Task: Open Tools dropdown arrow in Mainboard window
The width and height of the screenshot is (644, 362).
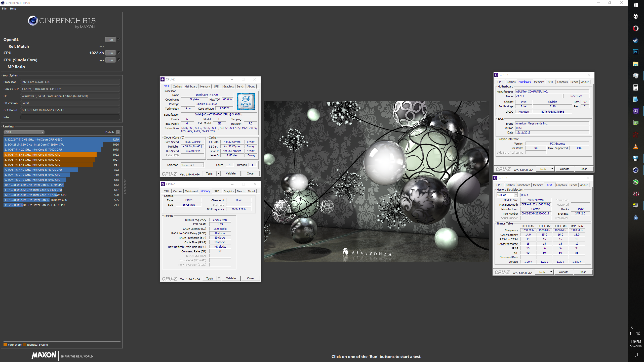Action: tap(552, 169)
